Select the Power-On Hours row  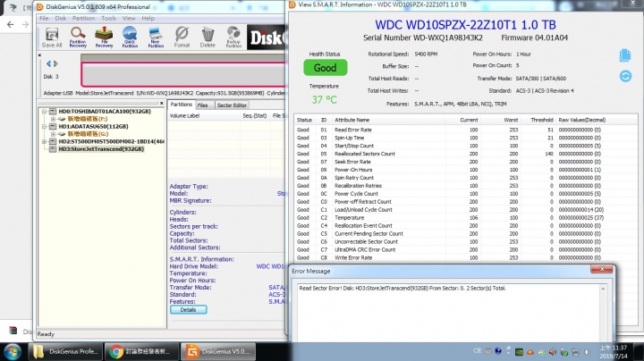(466, 170)
